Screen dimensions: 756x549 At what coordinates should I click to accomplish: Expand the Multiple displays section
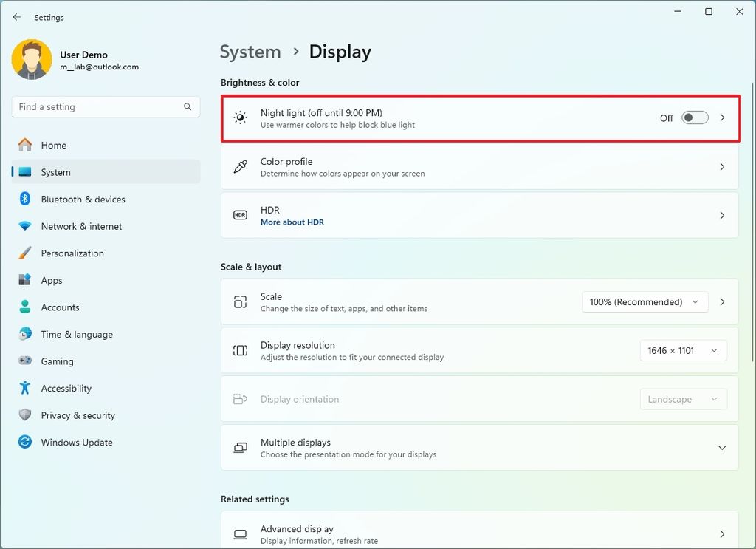722,448
